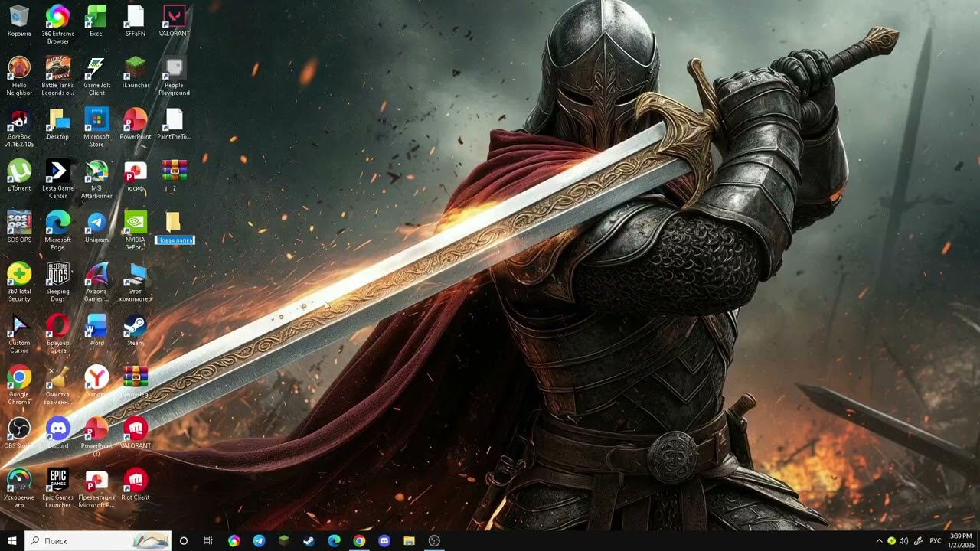Select the Word desktop shortcut
Viewport: 980px width, 551px height.
point(96,325)
